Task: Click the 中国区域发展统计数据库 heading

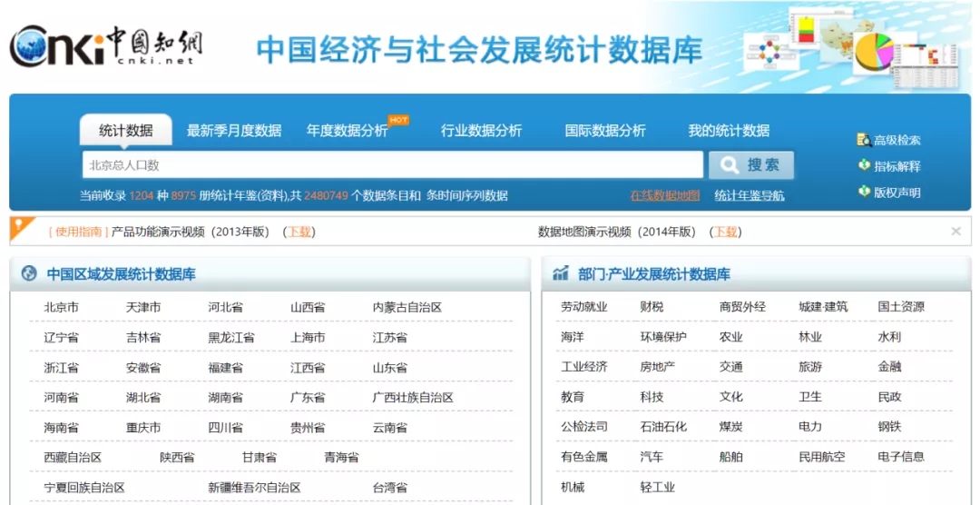Action: pos(122,274)
